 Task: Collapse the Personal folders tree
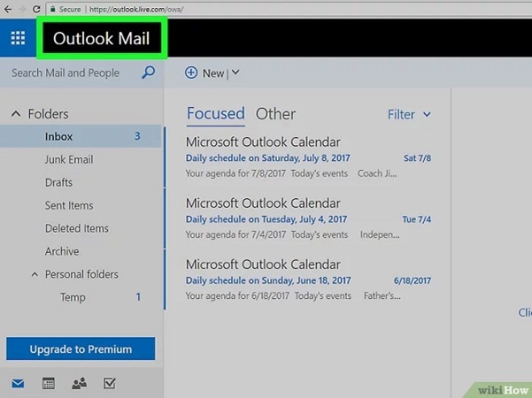click(35, 274)
